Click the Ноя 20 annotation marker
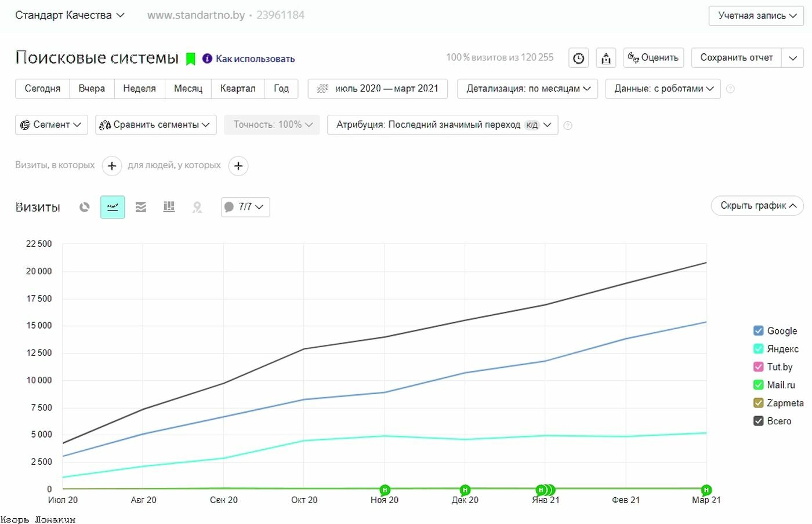 (x=385, y=490)
